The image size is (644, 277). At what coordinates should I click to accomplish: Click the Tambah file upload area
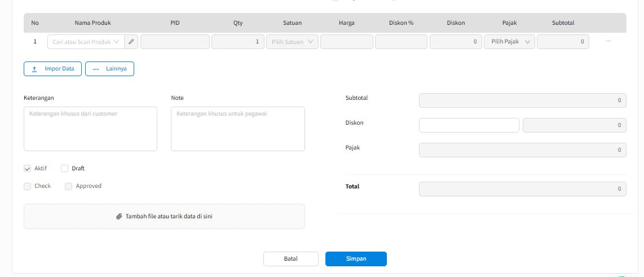[x=164, y=216]
